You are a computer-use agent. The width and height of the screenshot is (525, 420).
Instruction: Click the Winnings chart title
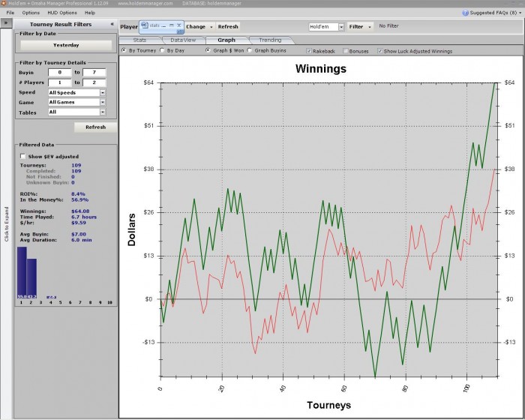tap(321, 69)
